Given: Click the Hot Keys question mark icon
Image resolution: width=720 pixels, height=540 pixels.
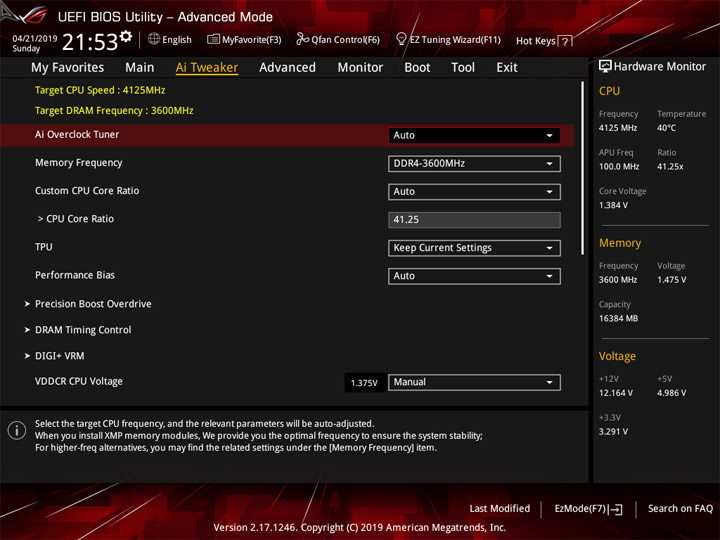Looking at the screenshot, I should tap(565, 41).
